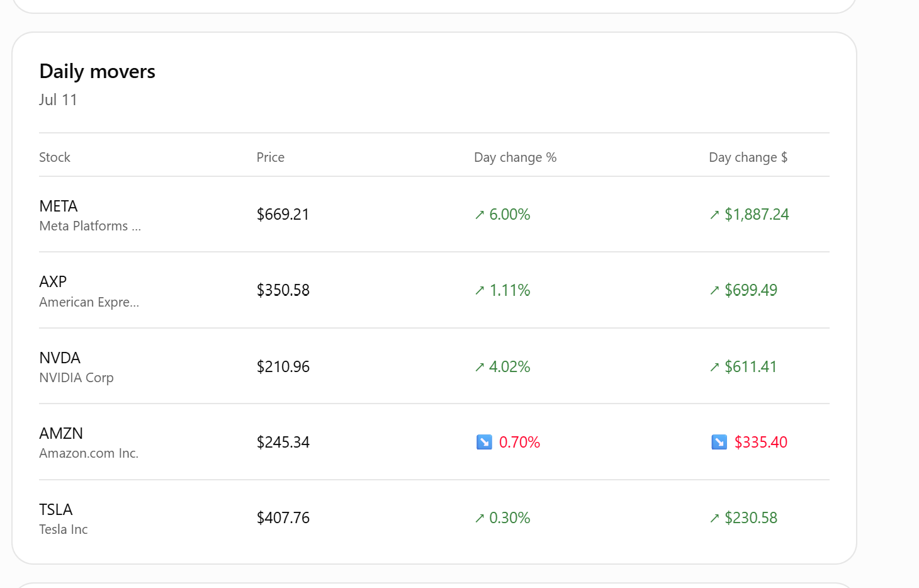This screenshot has height=588, width=919.
Task: Click the $230.58 dollar change value
Action: pyautogui.click(x=751, y=518)
